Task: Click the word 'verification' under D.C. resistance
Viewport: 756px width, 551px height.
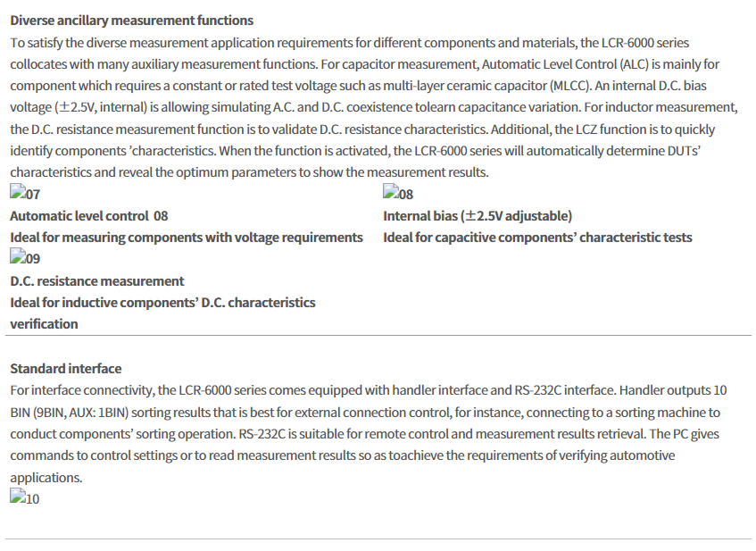Action: (44, 324)
